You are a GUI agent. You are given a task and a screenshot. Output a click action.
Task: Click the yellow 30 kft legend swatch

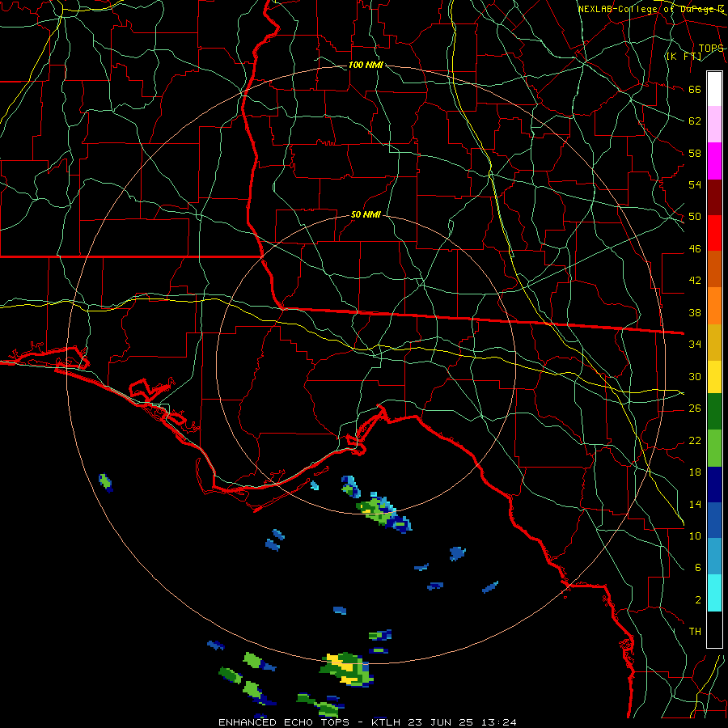[x=714, y=377]
